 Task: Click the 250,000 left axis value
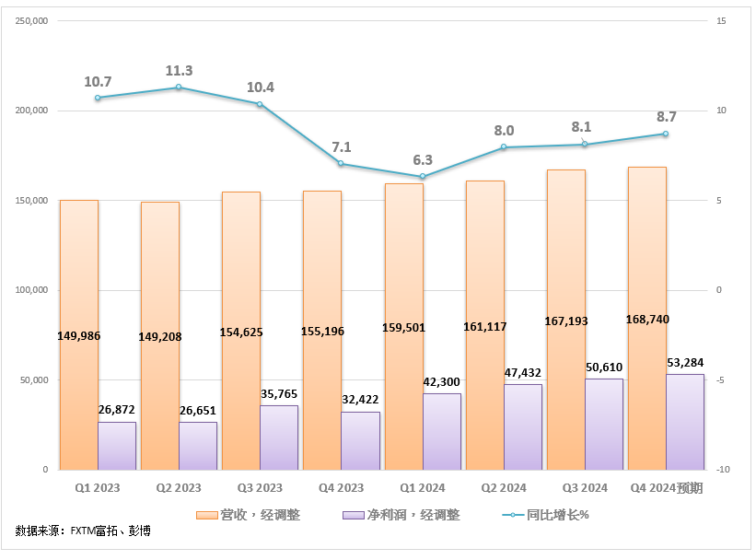pos(31,20)
